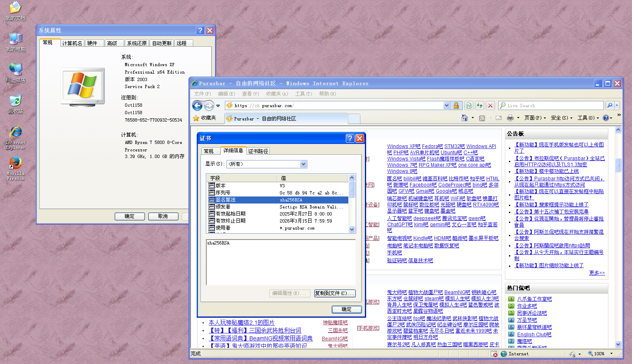This screenshot has height=364, width=632.
Task: Select 我的电脑 desktop icon
Action: point(15,43)
